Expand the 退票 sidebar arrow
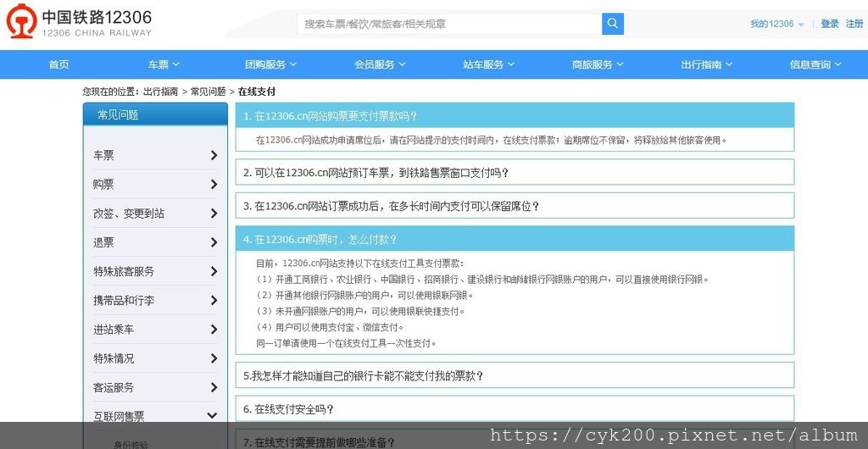 214,242
